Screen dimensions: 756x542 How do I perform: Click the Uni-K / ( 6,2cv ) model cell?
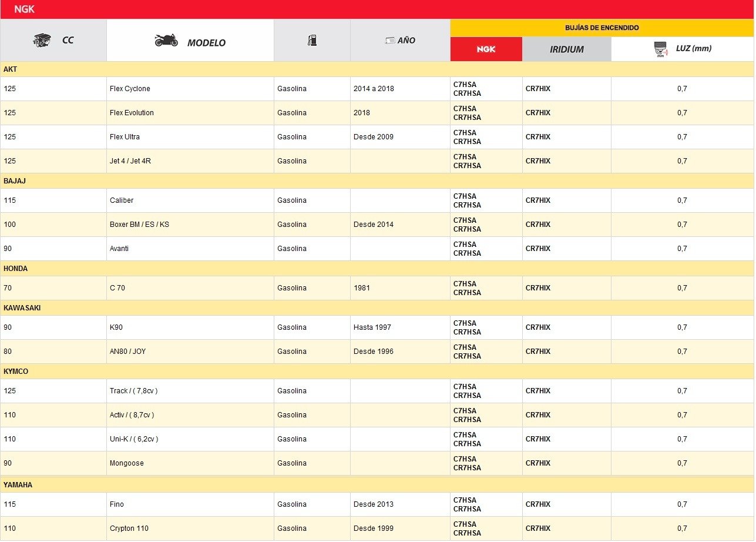pos(190,439)
